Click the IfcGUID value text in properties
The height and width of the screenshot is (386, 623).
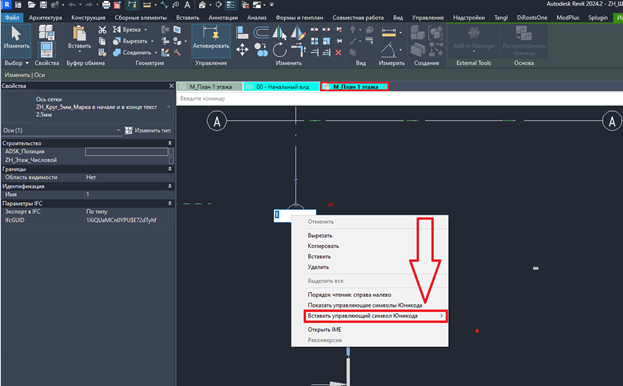click(121, 220)
